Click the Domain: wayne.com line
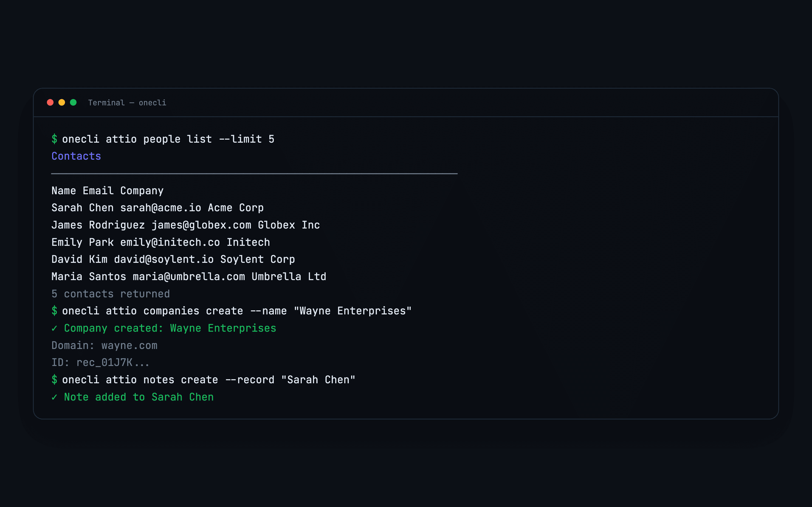 pyautogui.click(x=104, y=345)
